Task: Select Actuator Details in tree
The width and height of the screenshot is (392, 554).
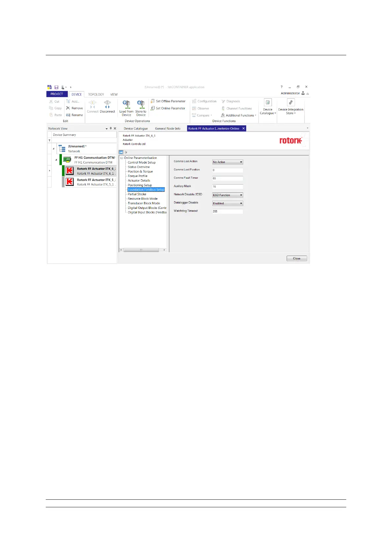Action: pos(139,181)
